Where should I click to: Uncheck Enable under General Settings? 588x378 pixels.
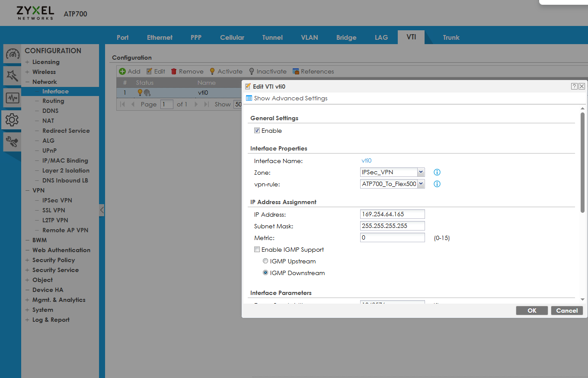coord(257,130)
